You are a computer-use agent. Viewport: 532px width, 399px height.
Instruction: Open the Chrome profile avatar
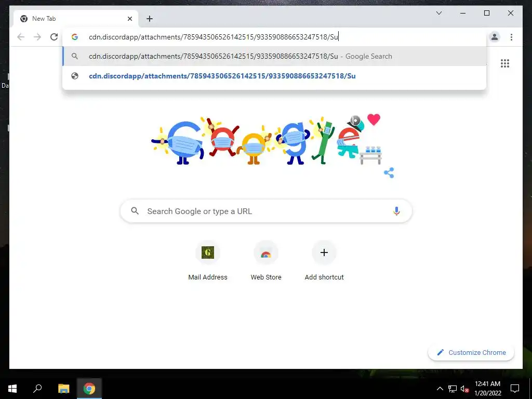tap(495, 37)
